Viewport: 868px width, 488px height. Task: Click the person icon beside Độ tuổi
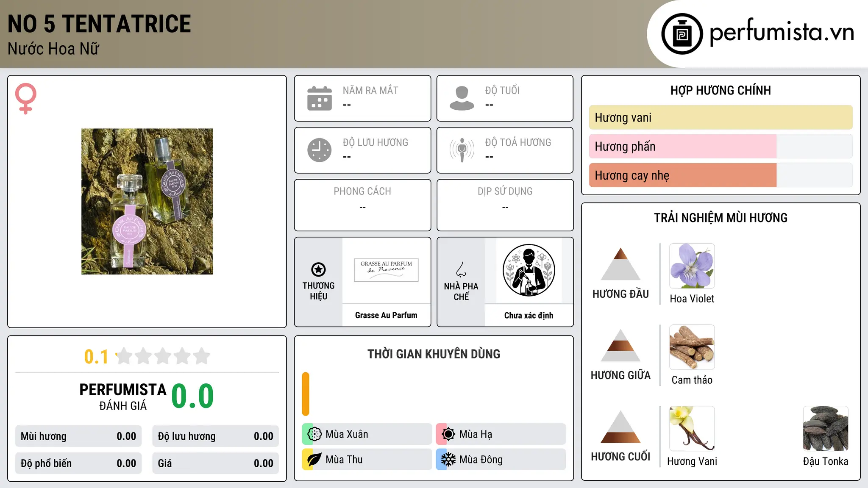pyautogui.click(x=462, y=98)
